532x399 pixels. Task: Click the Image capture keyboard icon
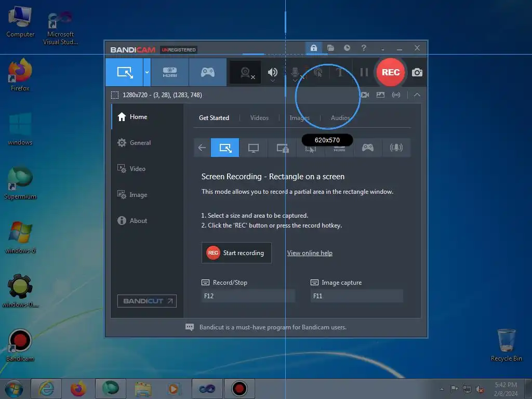click(x=314, y=282)
